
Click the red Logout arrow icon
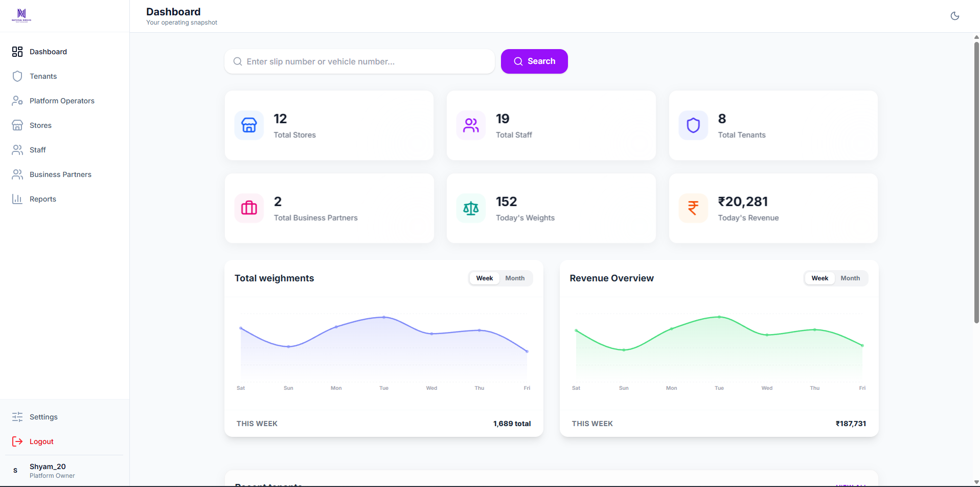point(17,441)
